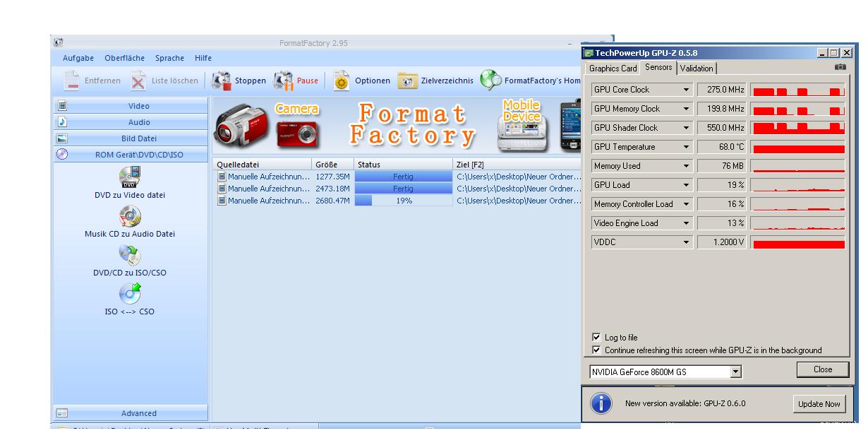Click the GPU Load graph

coord(798,185)
